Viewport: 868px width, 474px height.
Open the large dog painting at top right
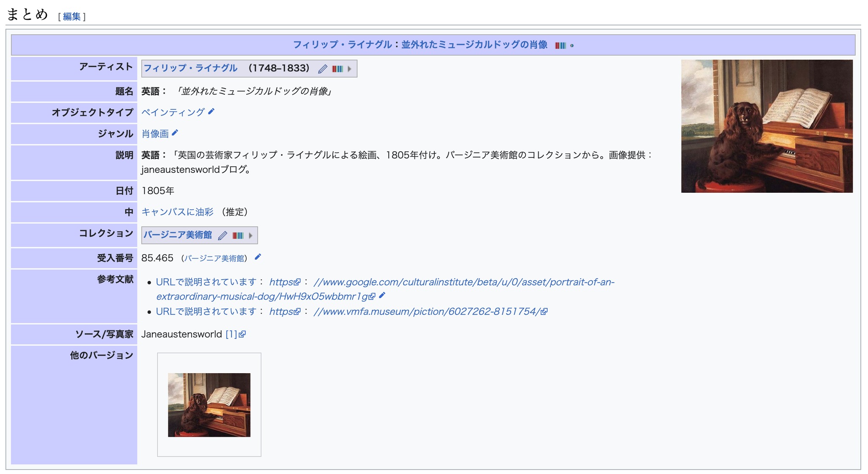click(x=766, y=126)
